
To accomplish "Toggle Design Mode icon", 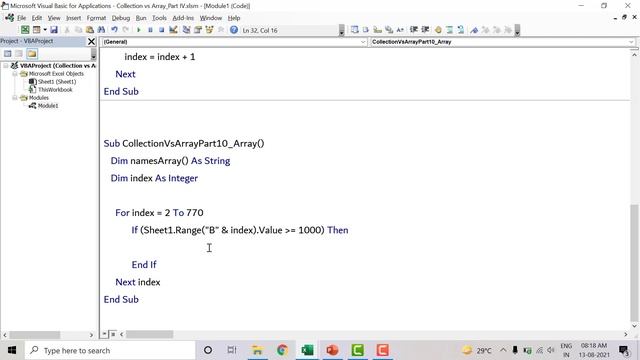I will pos(173,30).
